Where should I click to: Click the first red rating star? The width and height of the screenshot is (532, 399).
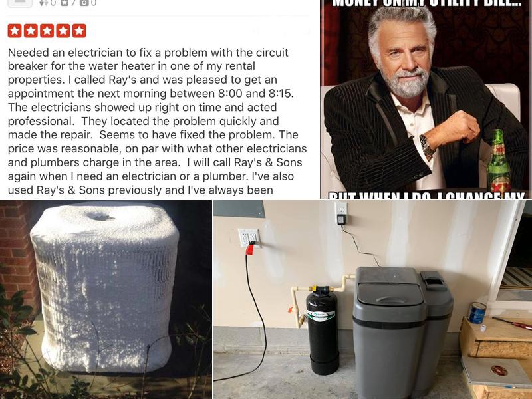point(15,31)
